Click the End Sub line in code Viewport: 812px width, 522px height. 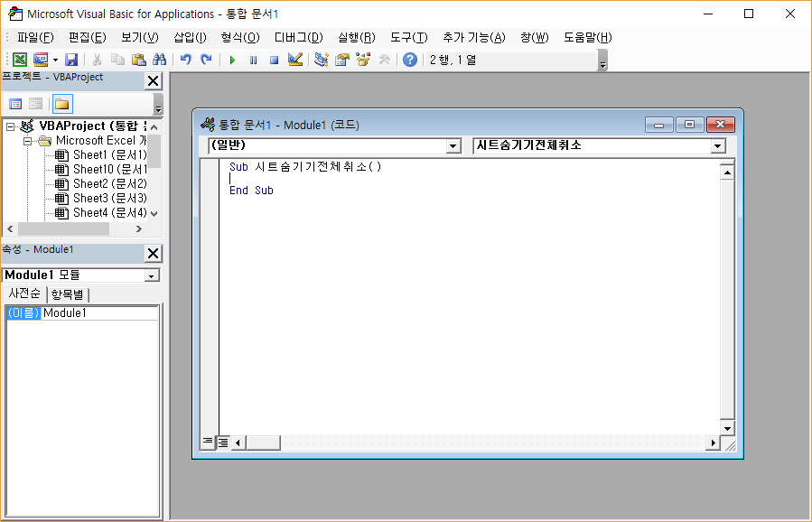point(251,191)
